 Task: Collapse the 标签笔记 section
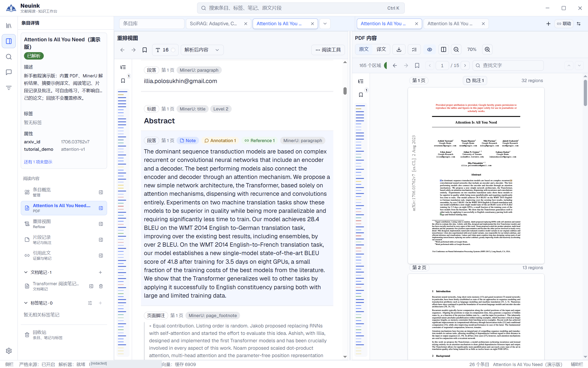(26, 303)
